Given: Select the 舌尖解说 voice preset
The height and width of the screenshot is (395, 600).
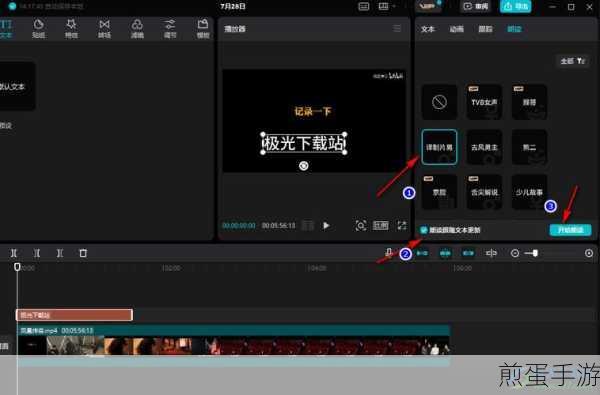Looking at the screenshot, I should pos(484,192).
